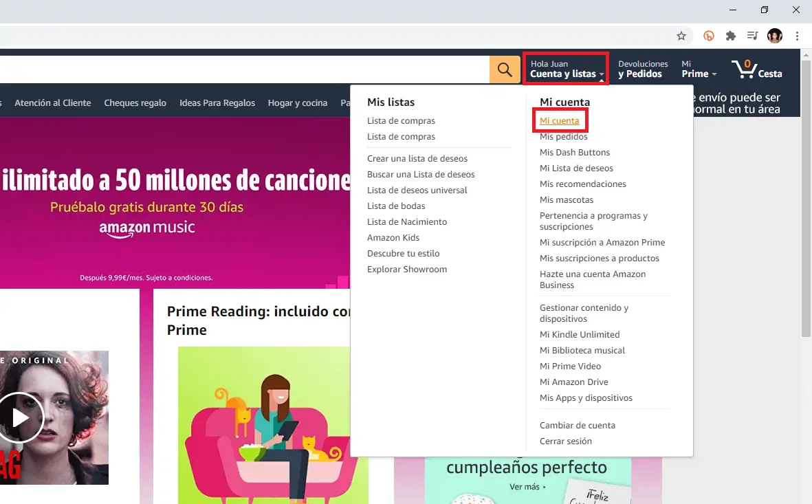Viewport: 812px width, 504px height.
Task: Choose Mis pedidos in account menu
Action: coord(563,137)
